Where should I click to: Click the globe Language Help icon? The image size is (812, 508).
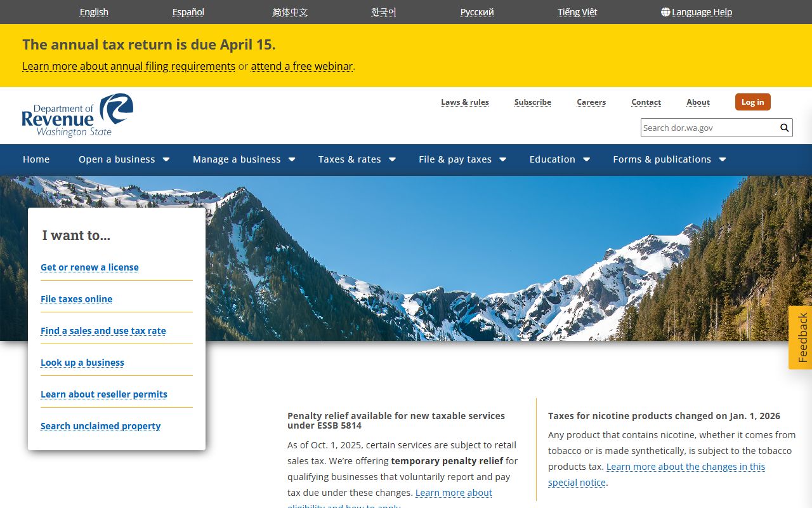[x=665, y=12]
